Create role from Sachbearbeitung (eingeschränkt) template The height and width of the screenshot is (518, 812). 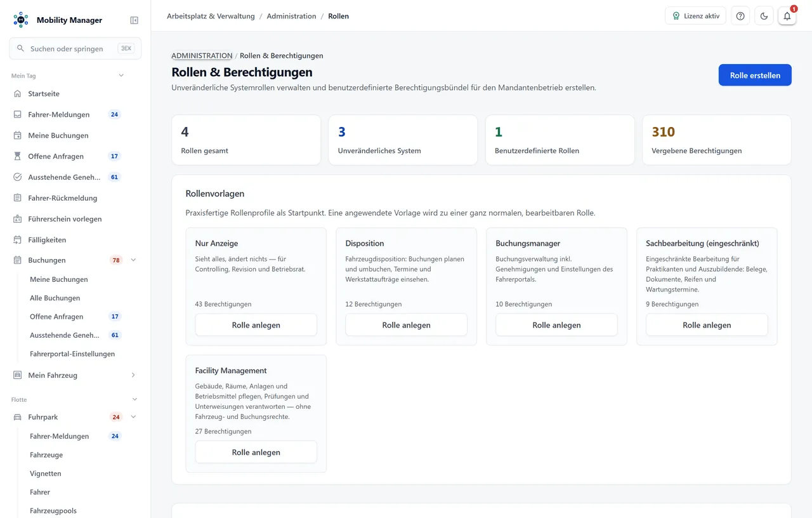pos(707,325)
